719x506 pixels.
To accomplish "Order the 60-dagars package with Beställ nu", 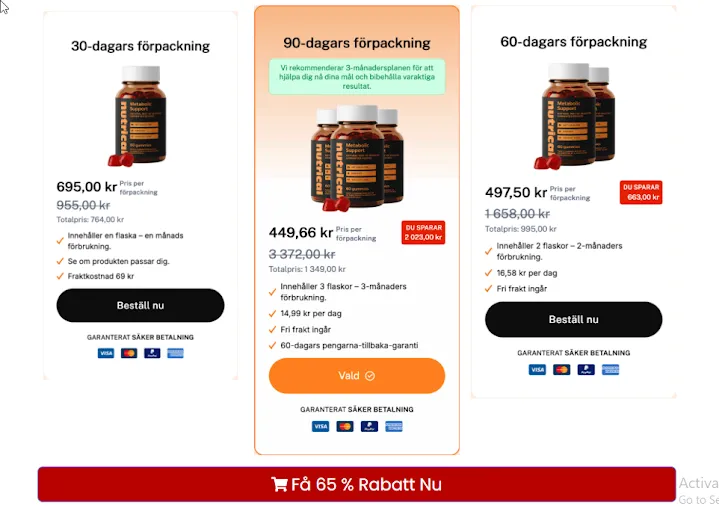I will pyautogui.click(x=574, y=319).
